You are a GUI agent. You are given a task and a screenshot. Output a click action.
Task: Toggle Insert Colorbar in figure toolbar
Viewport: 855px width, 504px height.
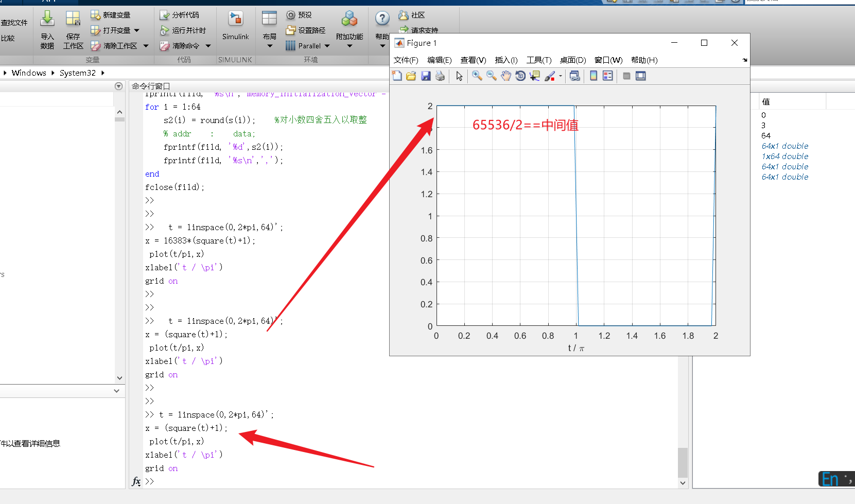[594, 76]
